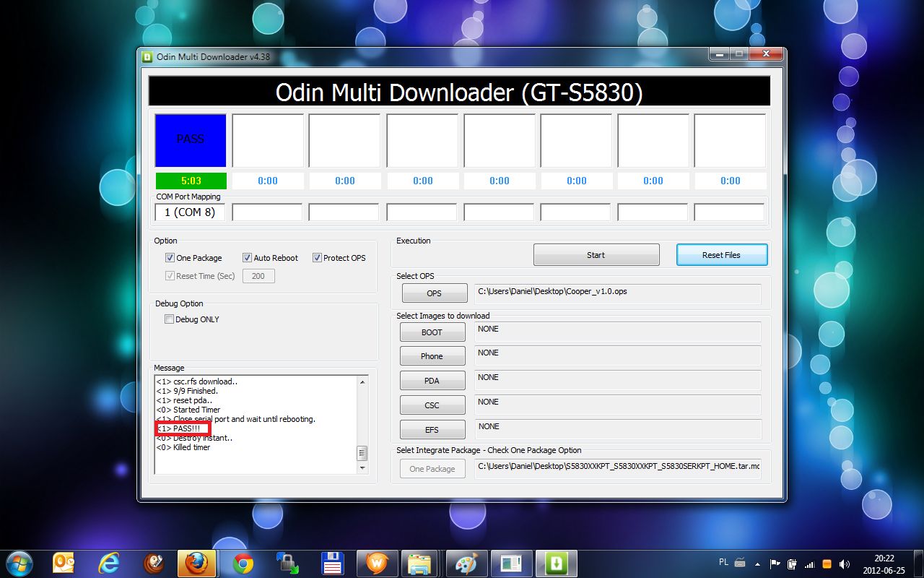This screenshot has width=924, height=578.
Task: Select the 'Killed timer' log line
Action: (x=183, y=447)
